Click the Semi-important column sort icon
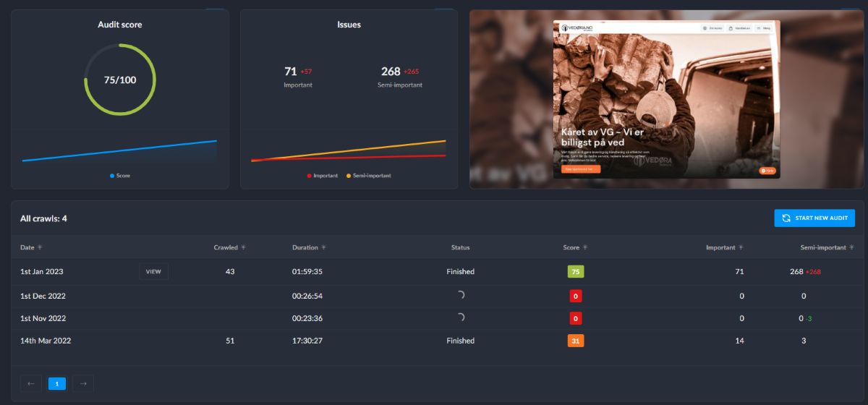Viewport: 868px width, 405px height. click(851, 247)
